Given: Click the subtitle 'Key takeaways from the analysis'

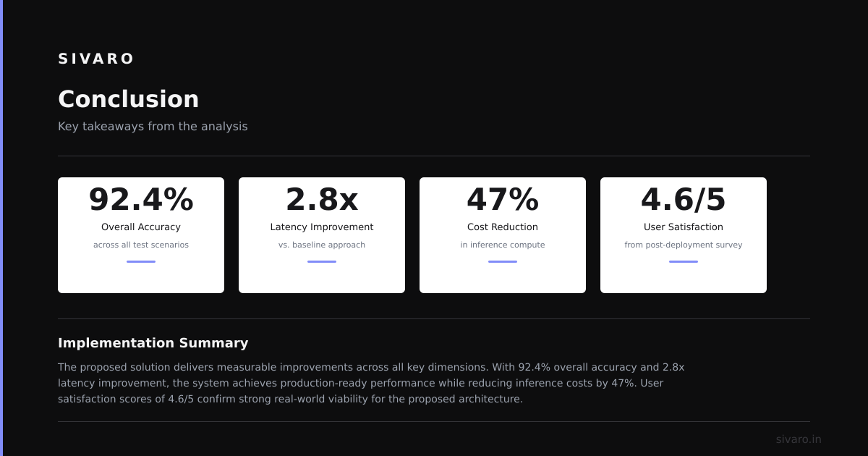Looking at the screenshot, I should click(x=153, y=126).
